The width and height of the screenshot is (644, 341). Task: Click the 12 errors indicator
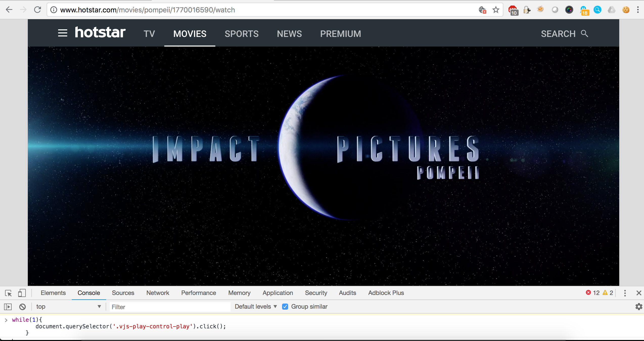[593, 293]
